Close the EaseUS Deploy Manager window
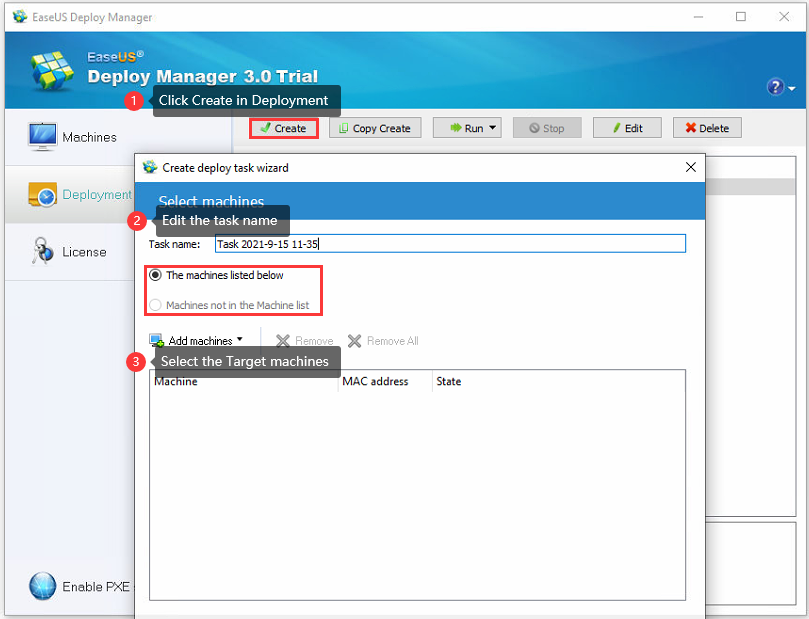 point(784,17)
